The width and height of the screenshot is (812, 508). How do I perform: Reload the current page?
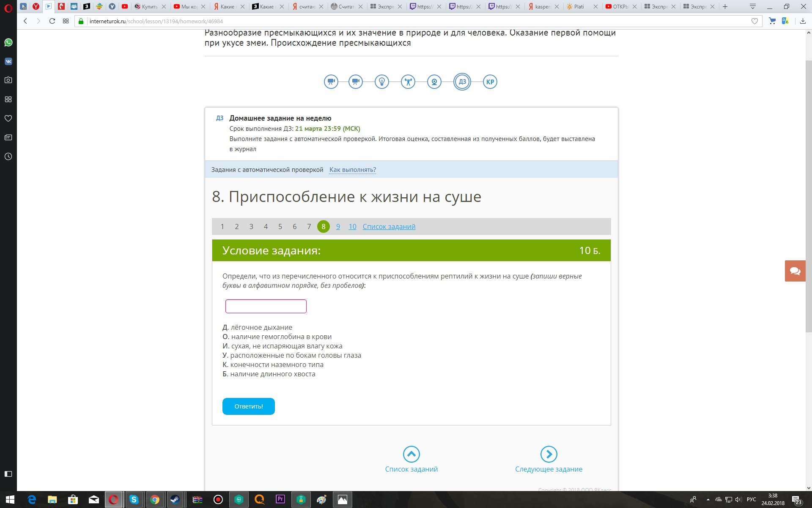pyautogui.click(x=52, y=21)
